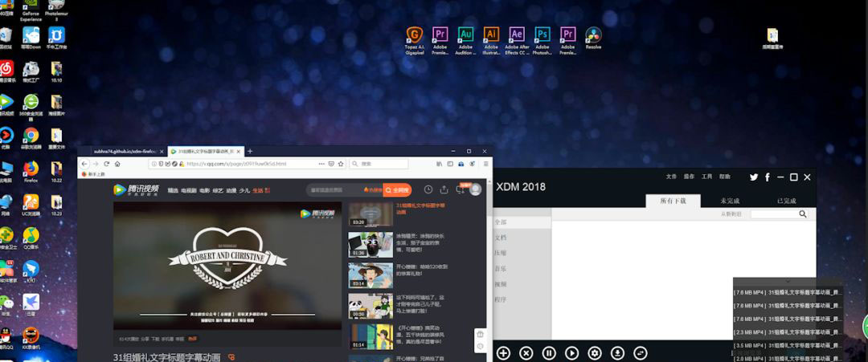868x362 pixels.
Task: Open Topaz A.I. Gigapixel desktop icon
Action: (415, 40)
